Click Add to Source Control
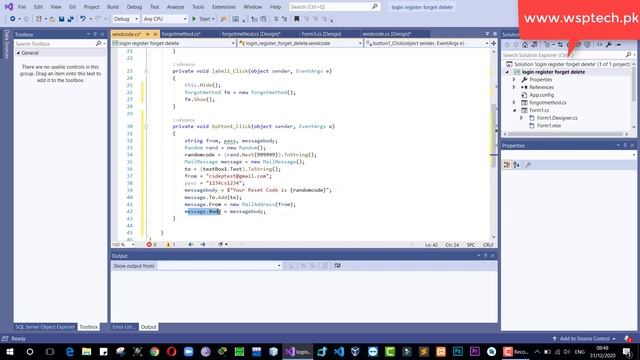Image resolution: width=640 pixels, height=360 pixels. 584,339
